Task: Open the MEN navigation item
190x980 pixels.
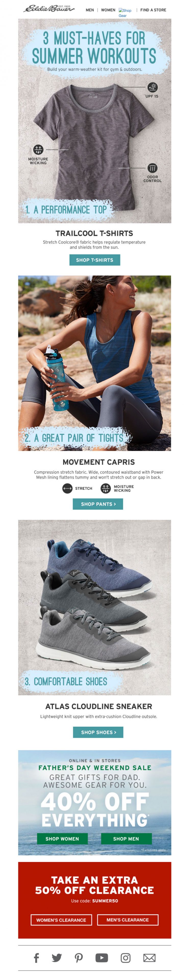Action: 90,10
